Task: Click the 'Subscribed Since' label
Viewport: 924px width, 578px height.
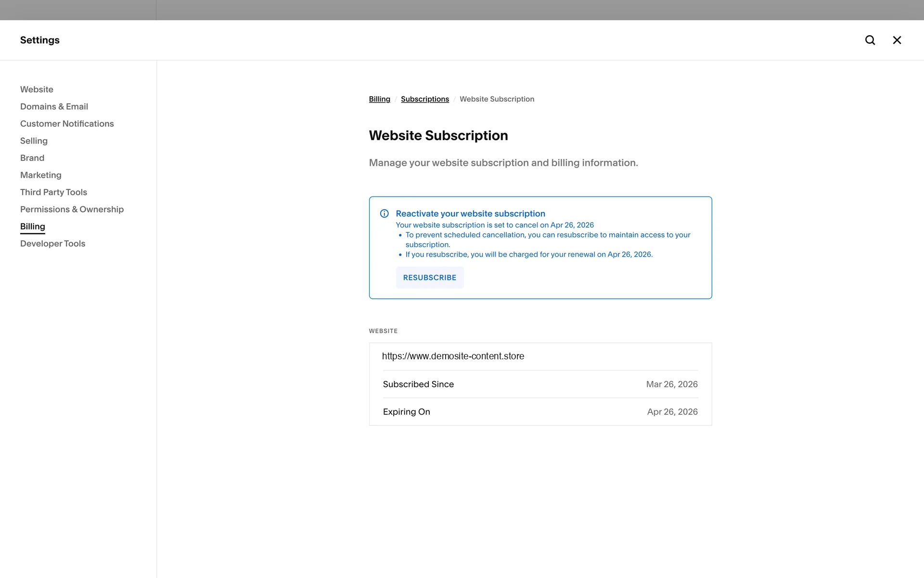Action: [418, 384]
